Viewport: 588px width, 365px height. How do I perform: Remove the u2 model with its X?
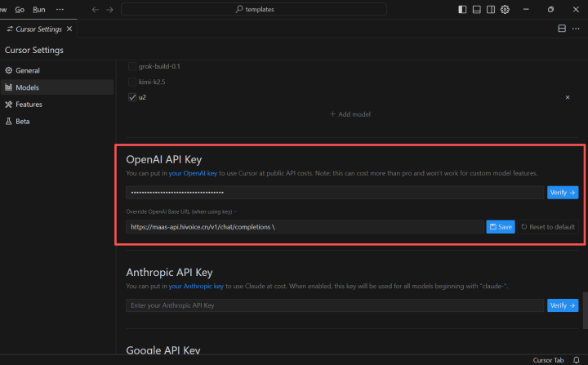568,97
